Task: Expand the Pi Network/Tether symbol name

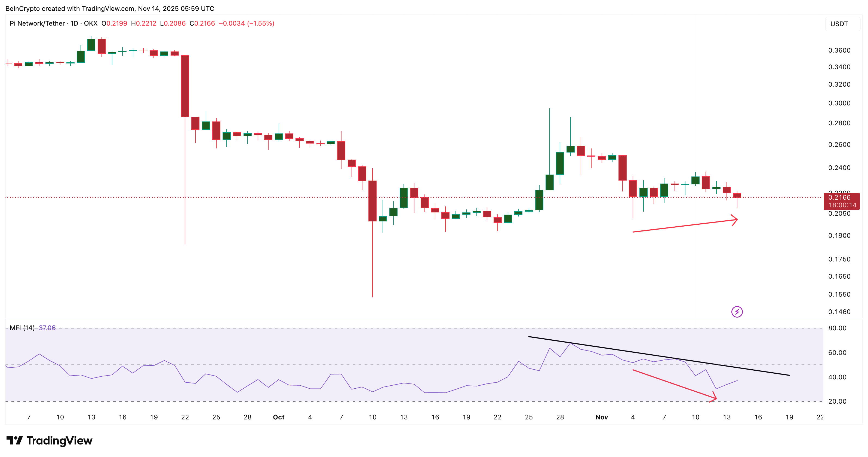Action: [38, 23]
